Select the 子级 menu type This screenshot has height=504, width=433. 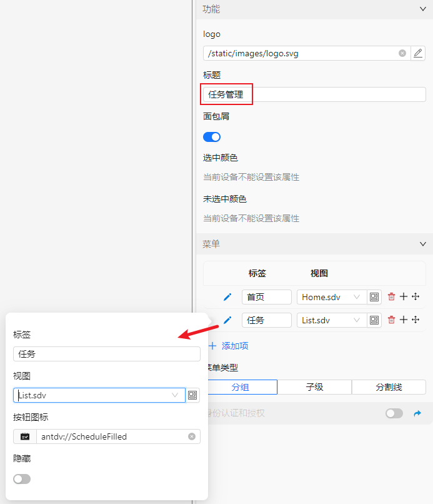click(x=314, y=387)
